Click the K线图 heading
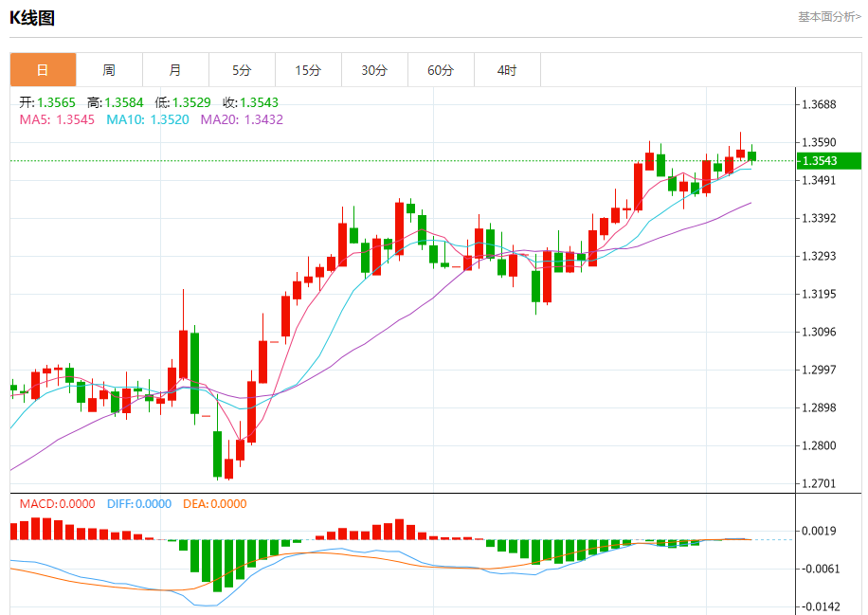 pos(32,18)
